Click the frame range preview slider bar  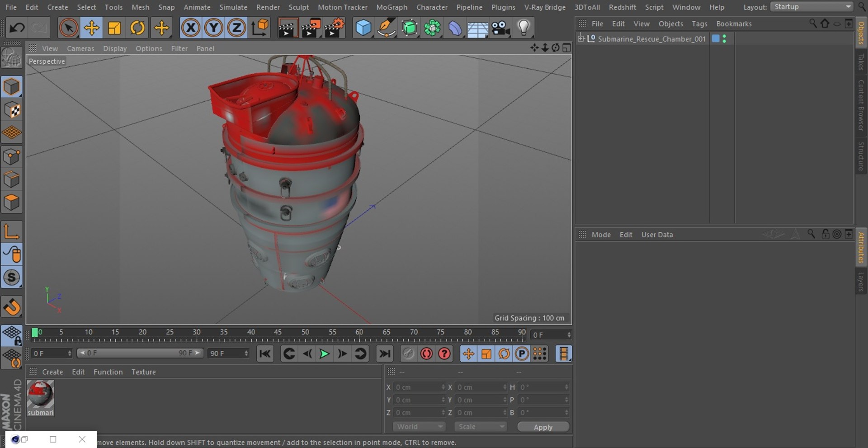[x=140, y=353]
